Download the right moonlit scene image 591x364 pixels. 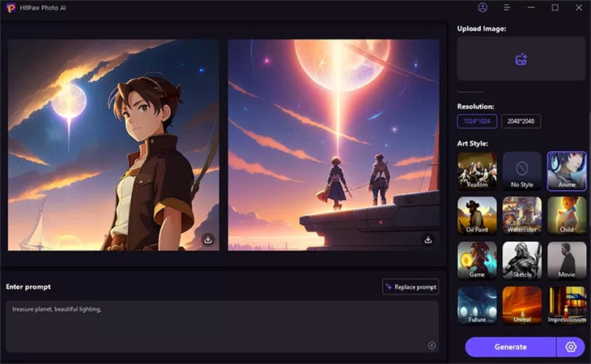point(428,239)
